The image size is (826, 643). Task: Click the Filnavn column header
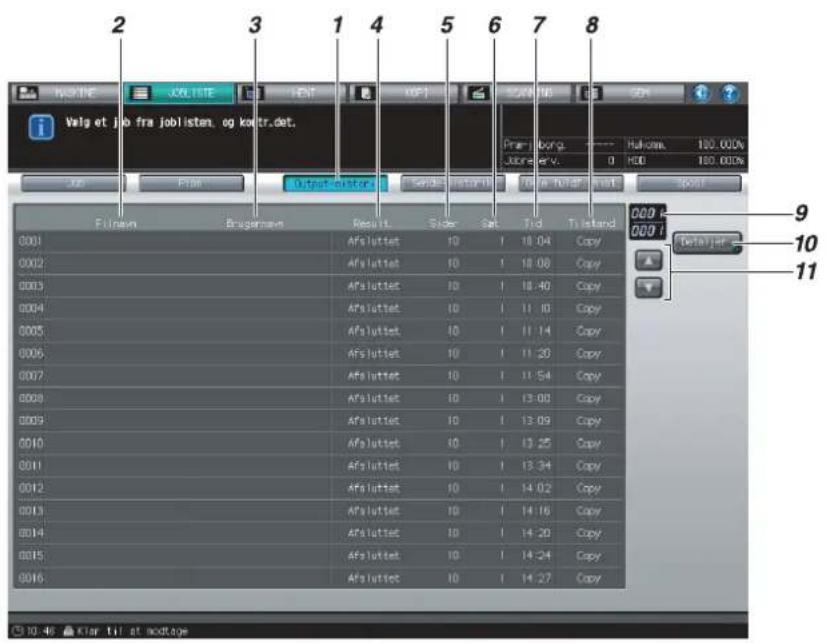(116, 223)
